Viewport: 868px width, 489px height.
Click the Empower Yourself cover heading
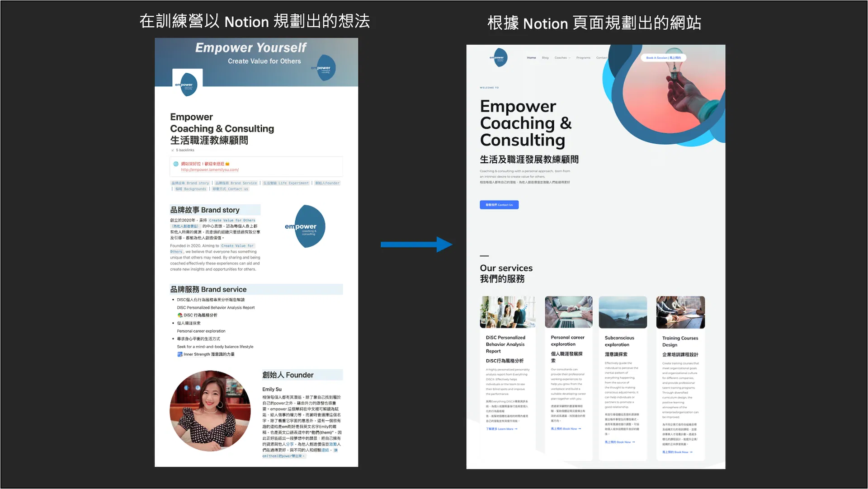[251, 48]
